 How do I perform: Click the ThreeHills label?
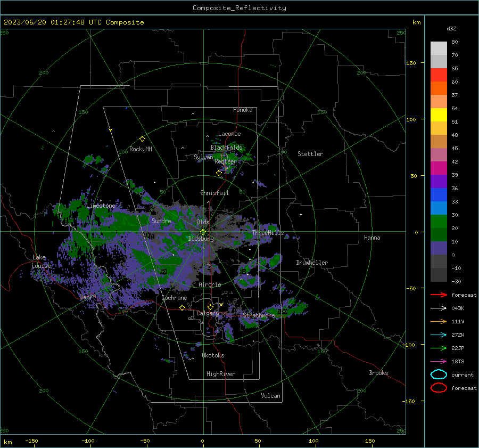point(268,233)
